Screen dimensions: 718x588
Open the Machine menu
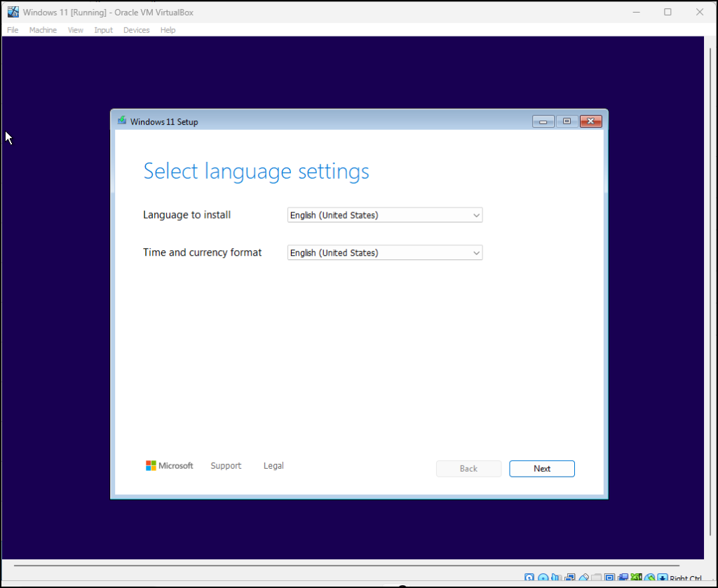pyautogui.click(x=43, y=29)
